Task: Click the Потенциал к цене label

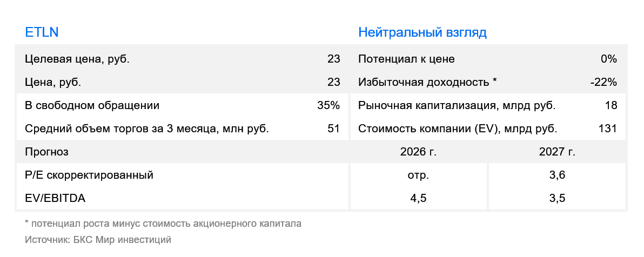Action: [x=406, y=59]
